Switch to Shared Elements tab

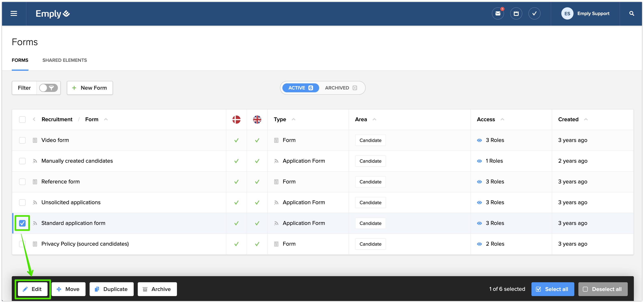[64, 60]
